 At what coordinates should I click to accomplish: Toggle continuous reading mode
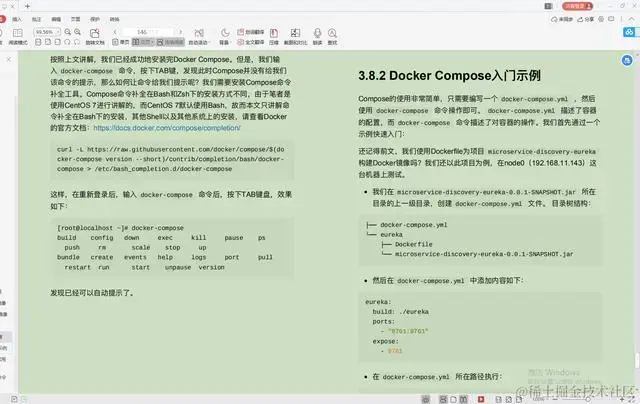(170, 42)
